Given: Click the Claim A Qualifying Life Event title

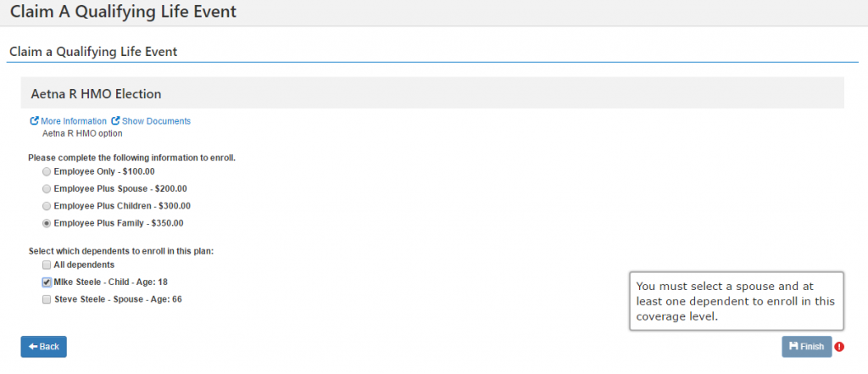Looking at the screenshot, I should 123,11.
